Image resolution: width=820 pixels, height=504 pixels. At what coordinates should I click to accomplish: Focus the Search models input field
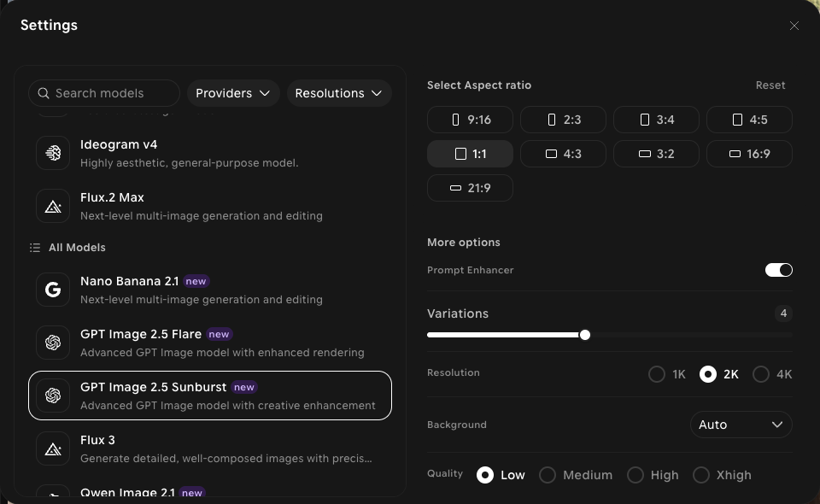point(104,93)
